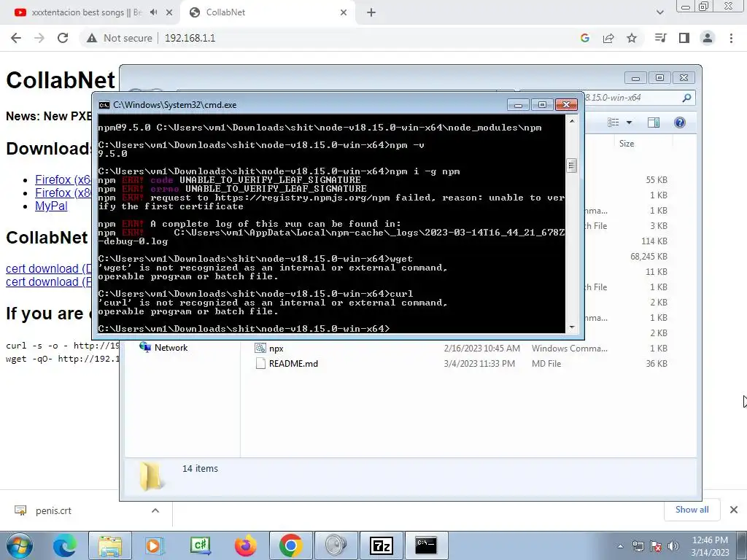The width and height of the screenshot is (747, 560).
Task: Change view with the Explorer views icon
Action: [614, 122]
